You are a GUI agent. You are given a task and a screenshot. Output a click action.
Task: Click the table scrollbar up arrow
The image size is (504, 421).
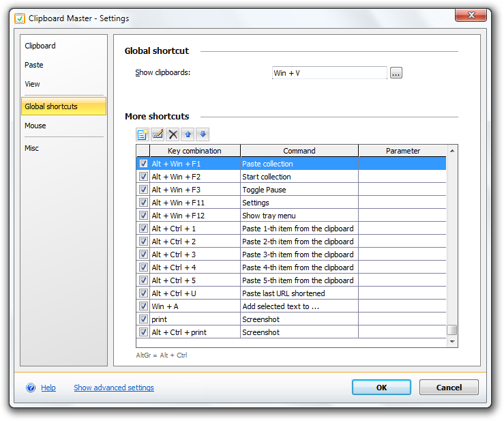(x=452, y=151)
